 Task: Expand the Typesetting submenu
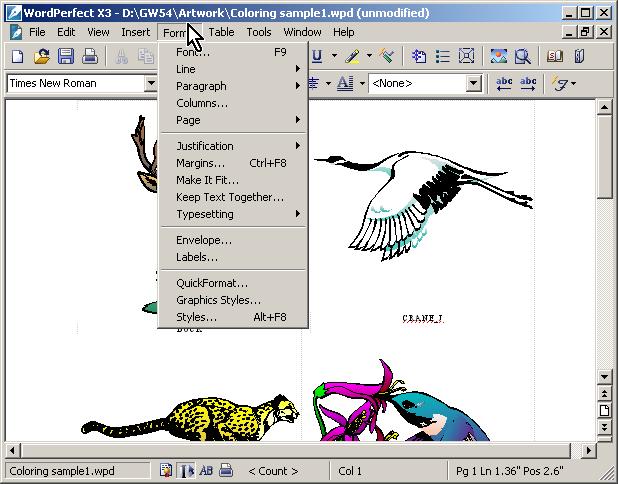(233, 214)
